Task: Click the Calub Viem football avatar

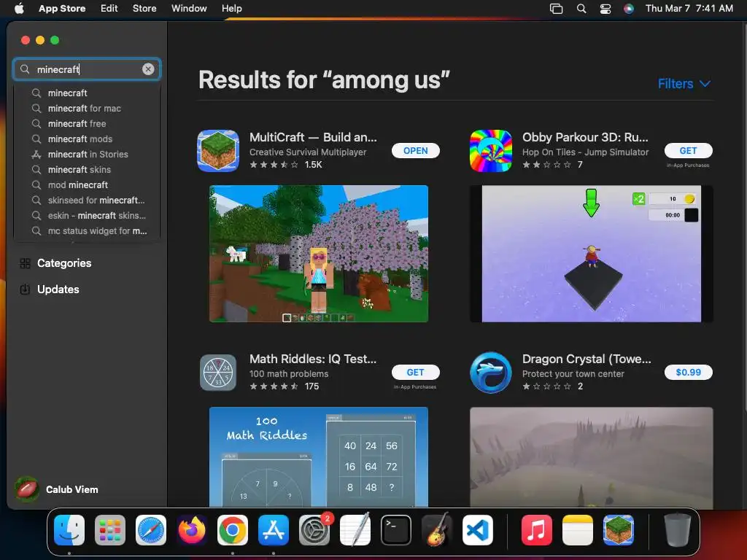Action: (27, 489)
